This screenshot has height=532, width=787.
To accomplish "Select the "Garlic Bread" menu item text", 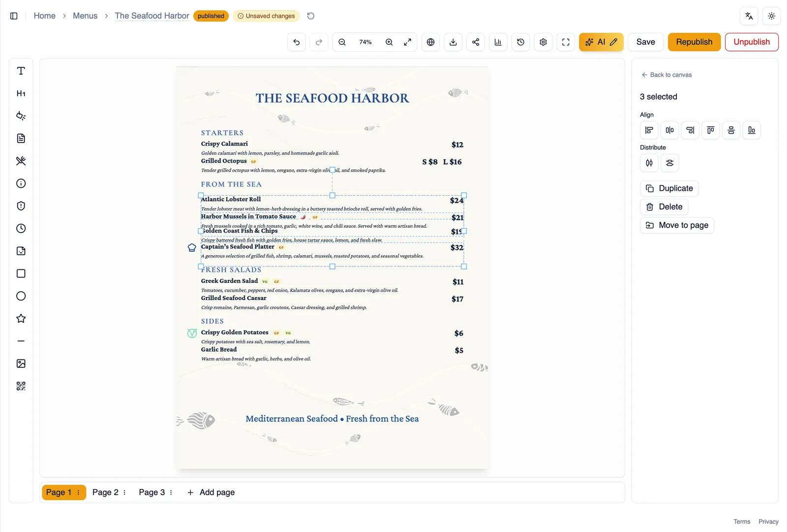I will point(219,350).
